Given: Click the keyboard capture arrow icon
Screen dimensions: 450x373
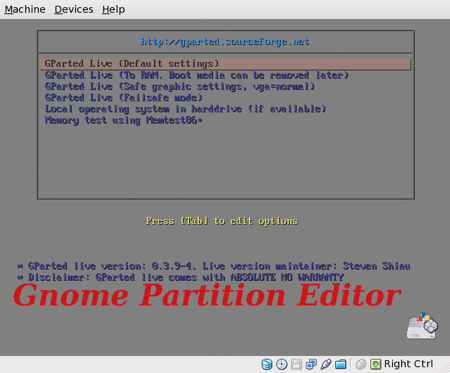Looking at the screenshot, I should (376, 364).
